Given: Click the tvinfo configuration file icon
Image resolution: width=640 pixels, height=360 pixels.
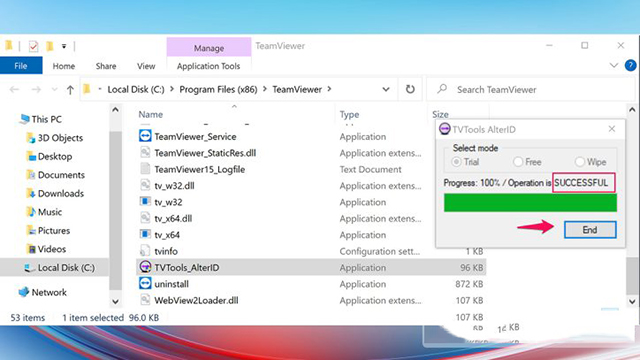Looking at the screenshot, I should [x=145, y=251].
